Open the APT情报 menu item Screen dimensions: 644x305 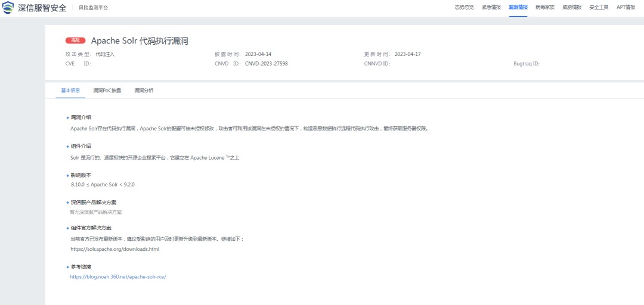pos(626,7)
